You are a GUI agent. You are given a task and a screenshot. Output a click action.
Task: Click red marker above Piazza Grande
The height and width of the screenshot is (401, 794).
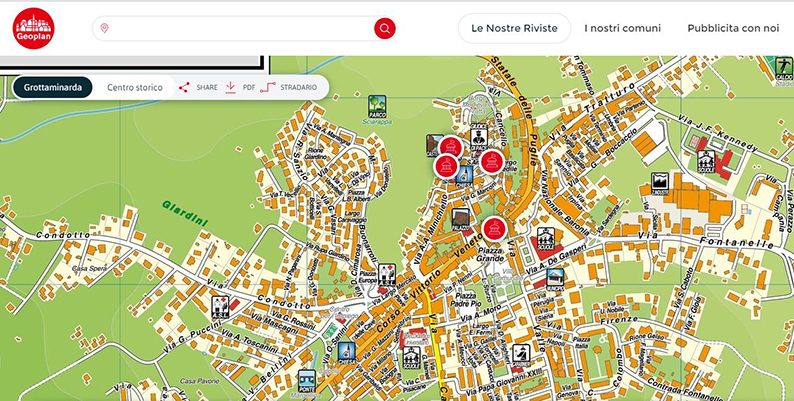click(x=494, y=229)
